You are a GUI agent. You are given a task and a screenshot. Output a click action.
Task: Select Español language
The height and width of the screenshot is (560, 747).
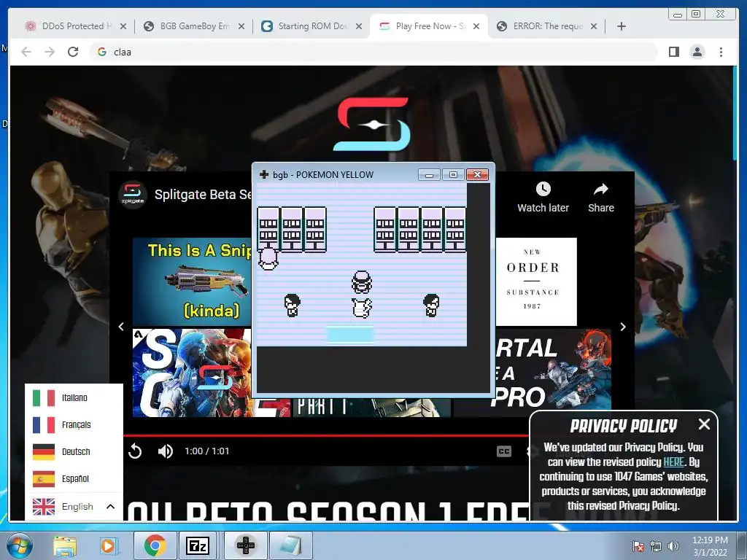point(74,478)
